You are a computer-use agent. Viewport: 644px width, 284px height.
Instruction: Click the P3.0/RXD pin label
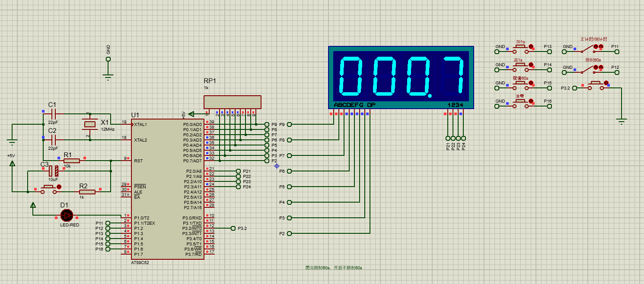[x=192, y=218]
